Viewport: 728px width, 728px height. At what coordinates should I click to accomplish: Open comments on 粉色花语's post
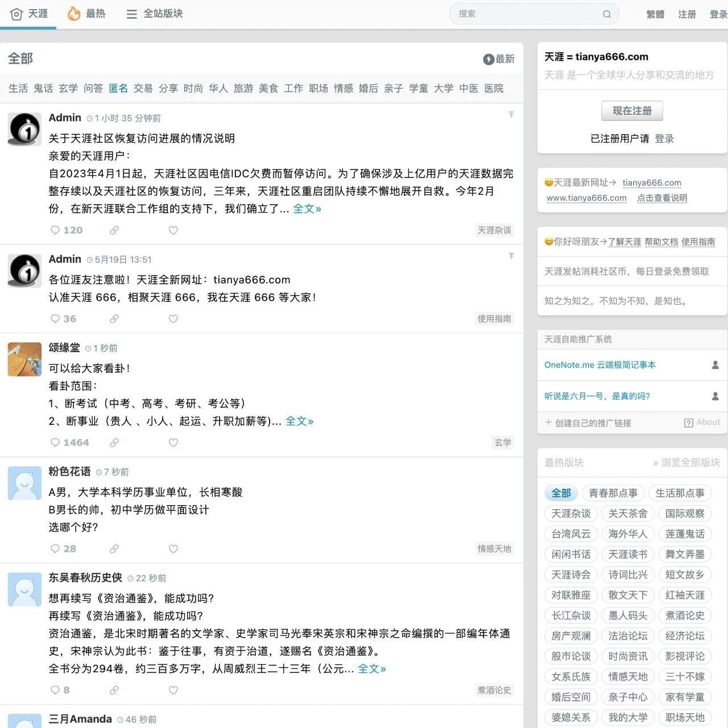[x=63, y=549]
